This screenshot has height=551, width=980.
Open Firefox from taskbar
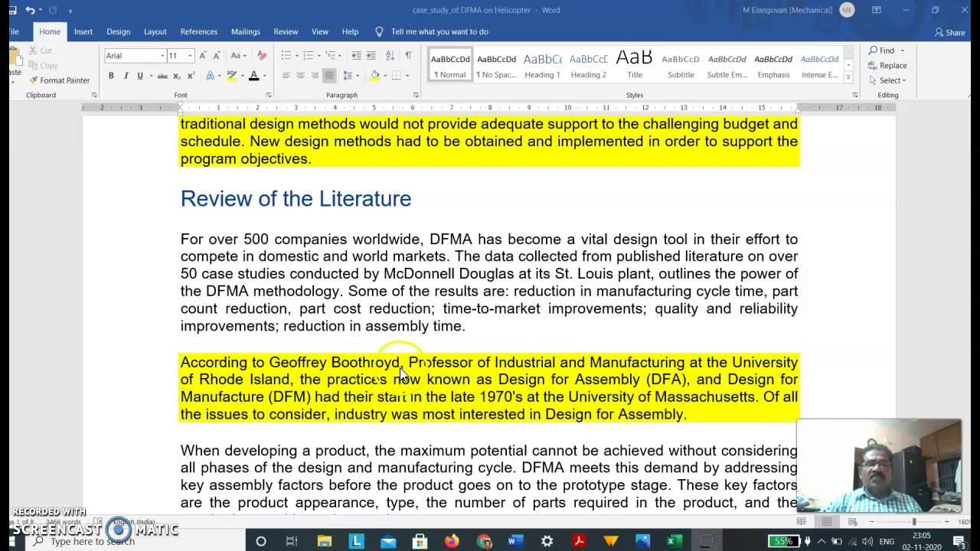click(x=452, y=542)
